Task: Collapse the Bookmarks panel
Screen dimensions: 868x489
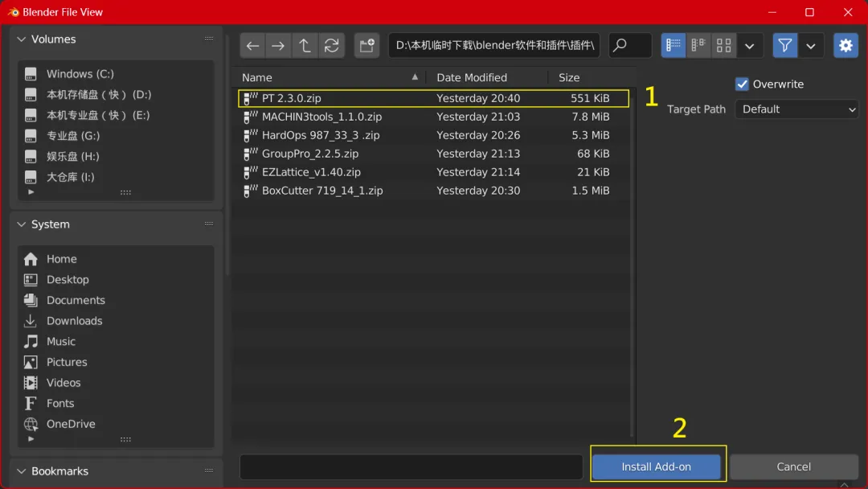Action: tap(21, 471)
